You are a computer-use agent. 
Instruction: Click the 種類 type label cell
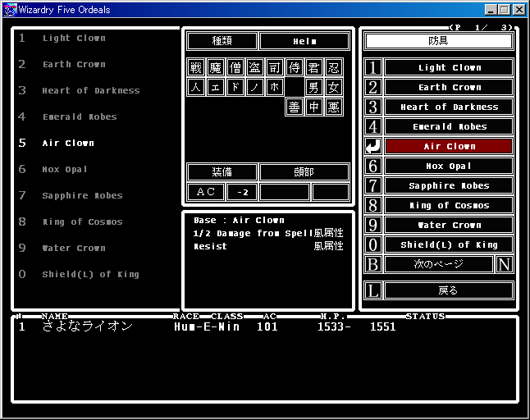tap(222, 41)
